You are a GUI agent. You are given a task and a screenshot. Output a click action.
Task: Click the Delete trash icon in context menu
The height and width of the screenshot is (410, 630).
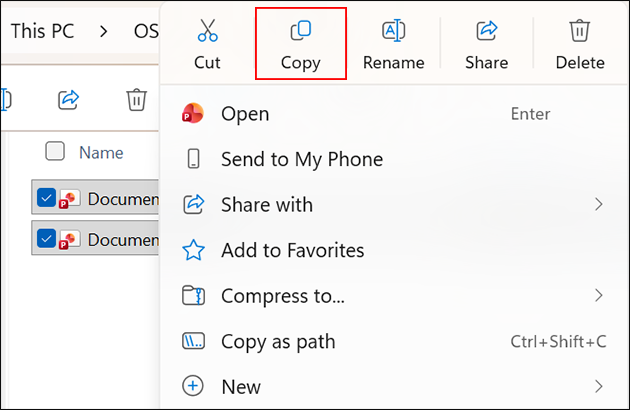click(x=579, y=31)
